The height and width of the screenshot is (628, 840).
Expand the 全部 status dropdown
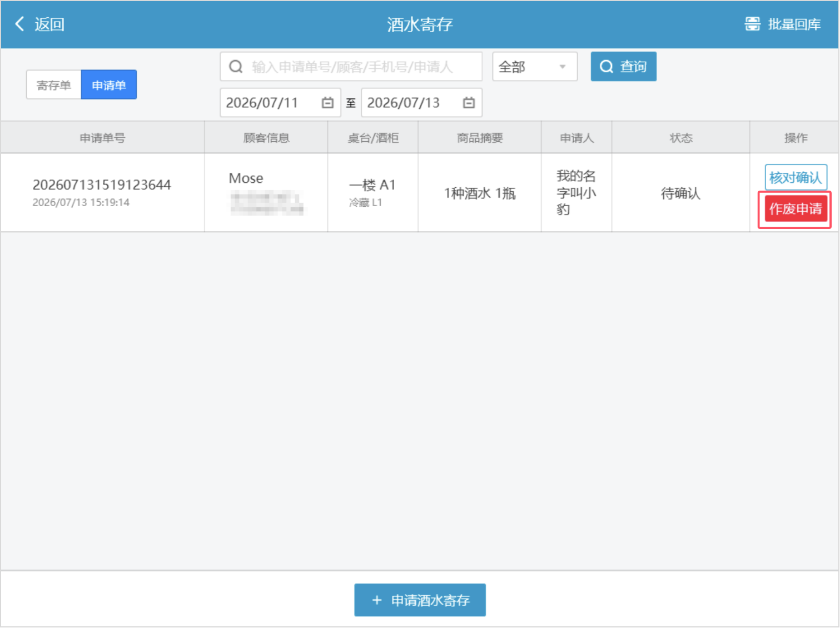[x=535, y=67]
